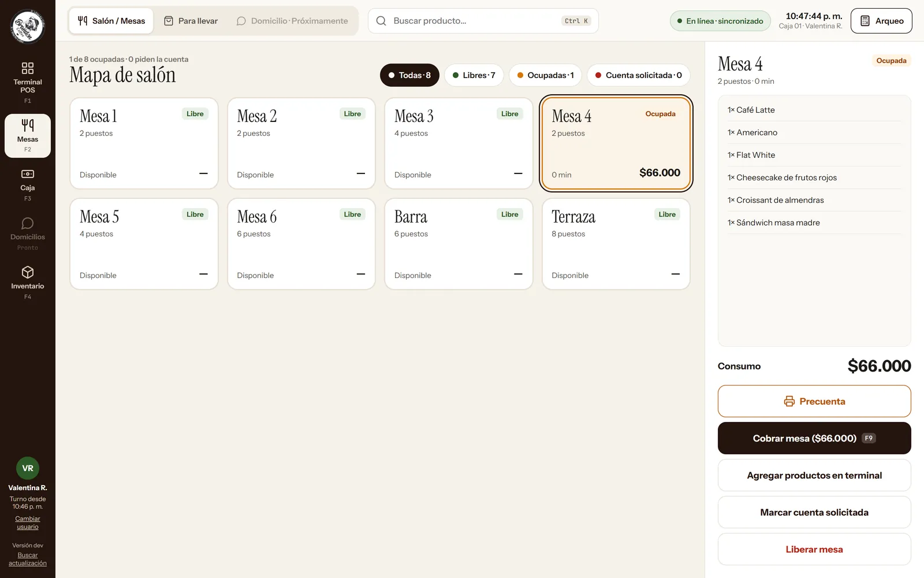The height and width of the screenshot is (578, 924).
Task: Switch to Para llevar tab
Action: pyautogui.click(x=191, y=21)
